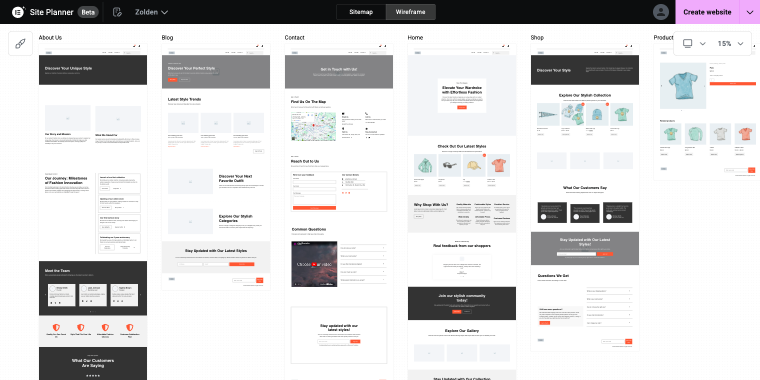This screenshot has width=760, height=380.
Task: Click 'Check Out Our Latest Styles' in Home
Action: point(462,146)
